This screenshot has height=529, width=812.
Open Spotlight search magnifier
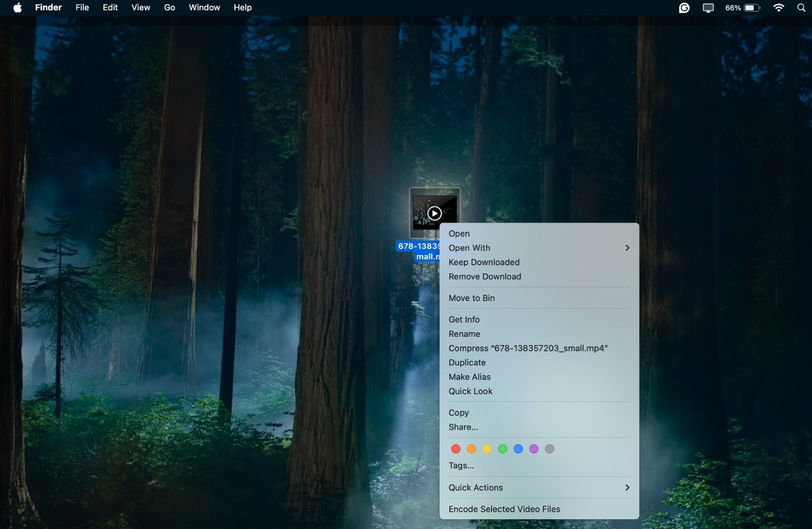point(801,8)
